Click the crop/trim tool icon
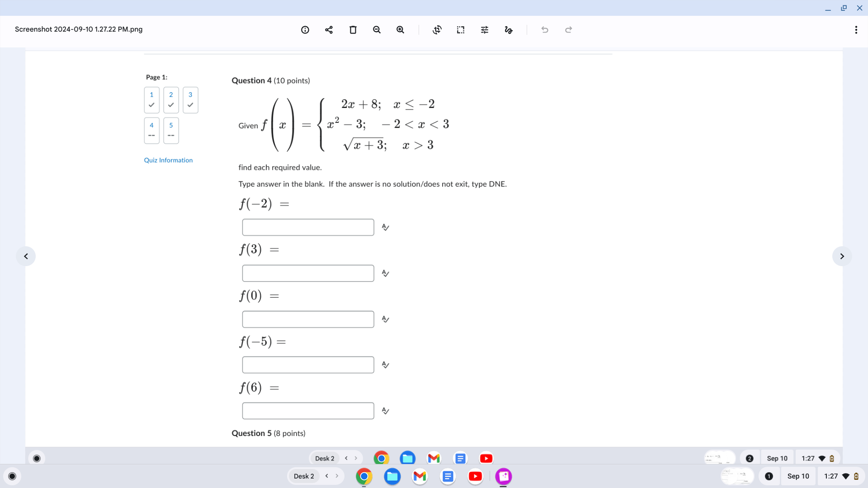Screen dimensions: 868x488 tap(437, 29)
